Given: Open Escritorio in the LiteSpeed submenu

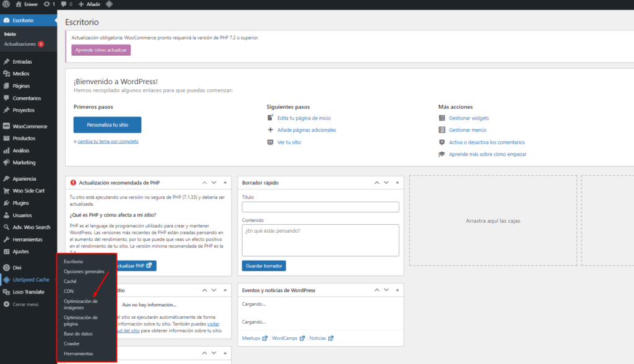Looking at the screenshot, I should 73,262.
